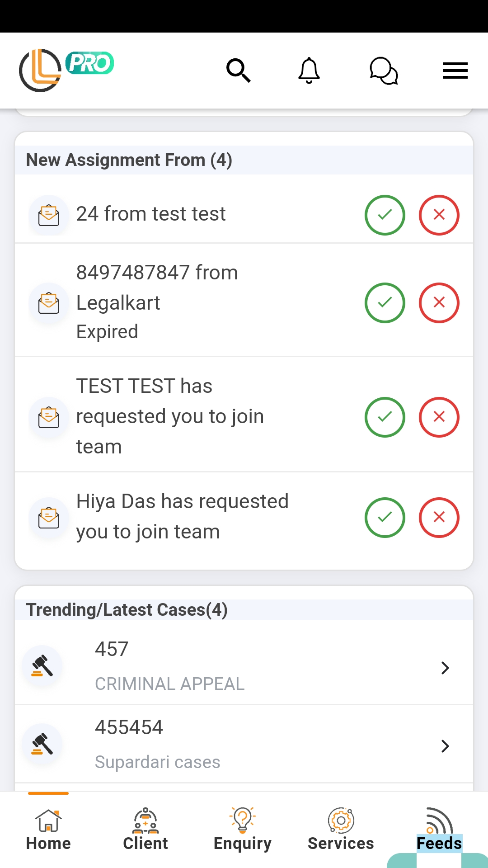The height and width of the screenshot is (868, 488).
Task: Open the Feeds tab
Action: tap(439, 830)
